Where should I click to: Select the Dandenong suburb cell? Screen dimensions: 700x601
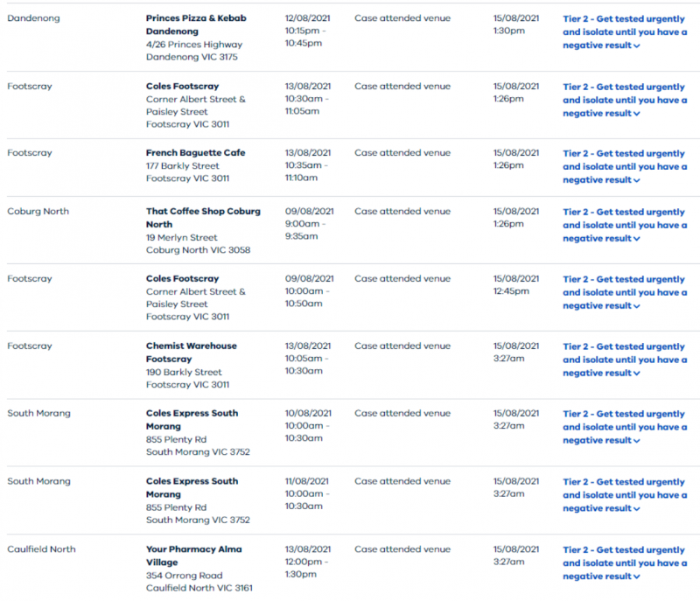[33, 17]
